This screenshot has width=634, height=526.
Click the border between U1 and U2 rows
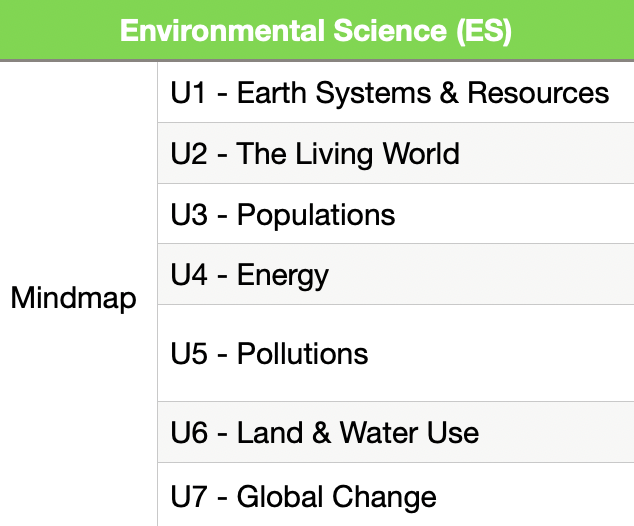click(x=396, y=122)
